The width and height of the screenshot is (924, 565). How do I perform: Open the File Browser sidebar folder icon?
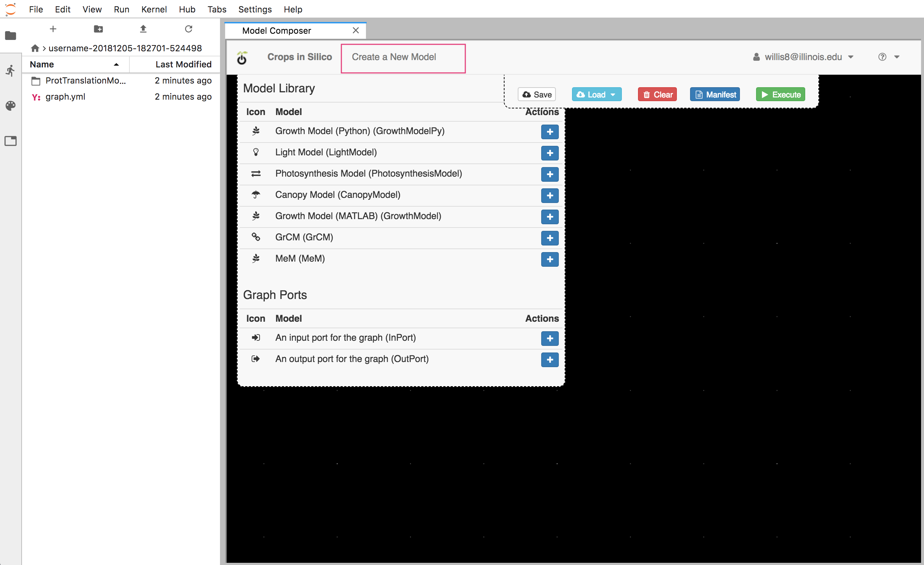(x=11, y=36)
